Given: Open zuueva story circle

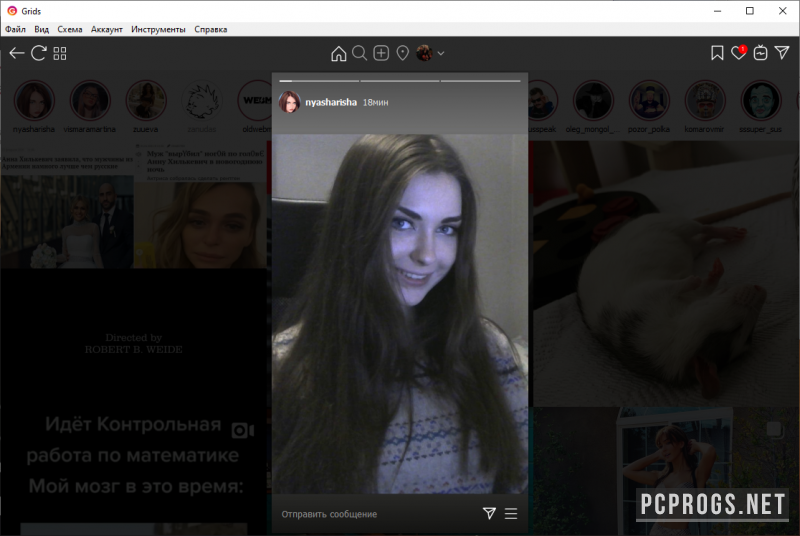Looking at the screenshot, I should [146, 100].
